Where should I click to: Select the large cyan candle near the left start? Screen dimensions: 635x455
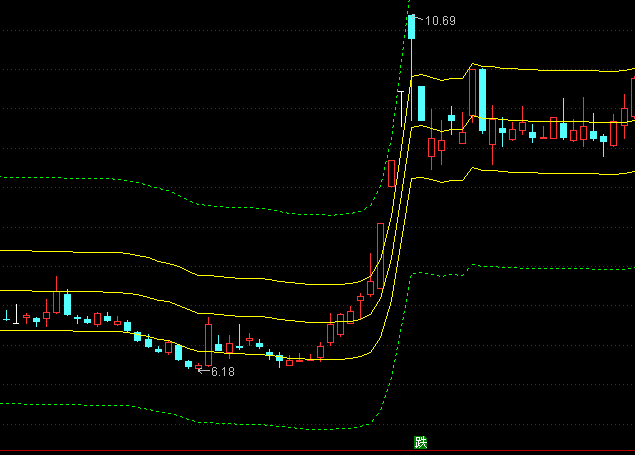pyautogui.click(x=67, y=303)
